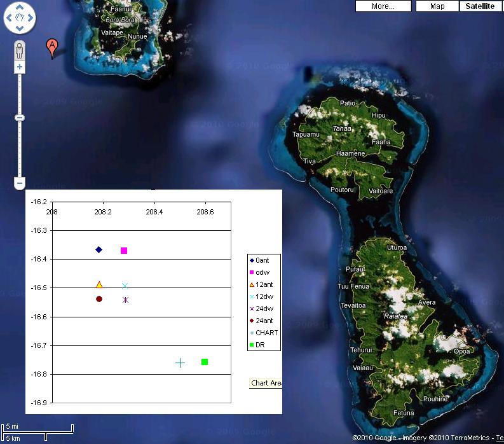Click the Raiatea island label
504x444 pixels.
[394, 315]
